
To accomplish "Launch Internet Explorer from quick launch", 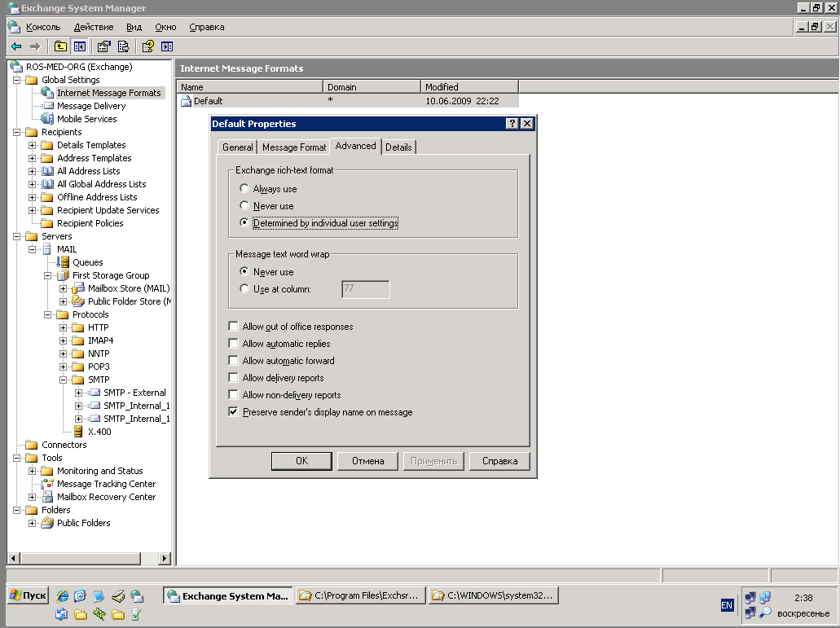I will point(63,596).
